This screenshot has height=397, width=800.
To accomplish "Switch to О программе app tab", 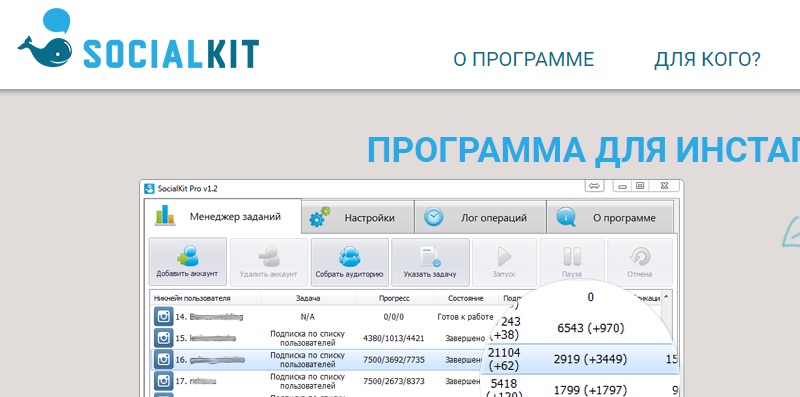I will coord(610,218).
